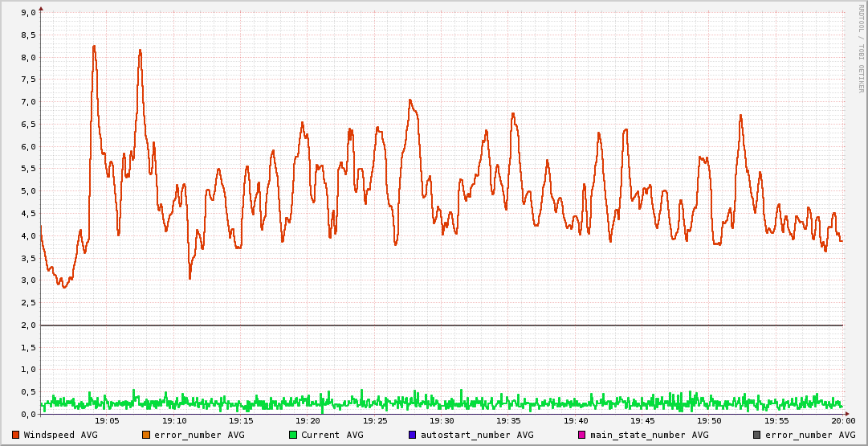Viewport: 868px width, 446px height.
Task: Click the 19:30 time axis label
Action: [x=442, y=420]
